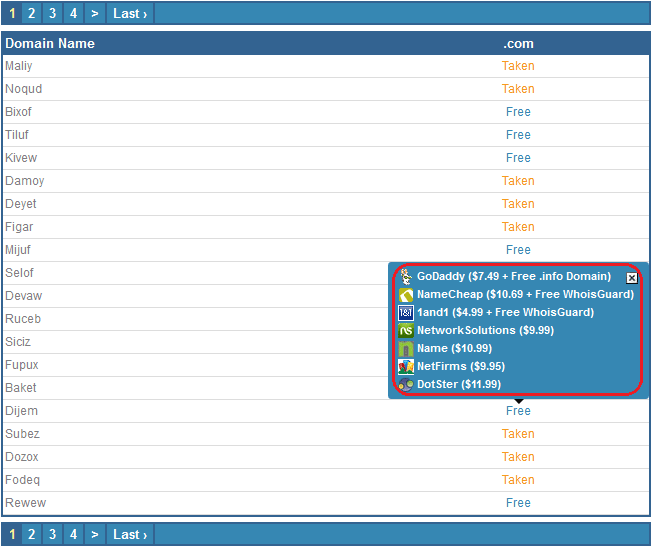Viewport: 652px width, 547px height.
Task: Click the NetFirms logo icon
Action: (406, 367)
